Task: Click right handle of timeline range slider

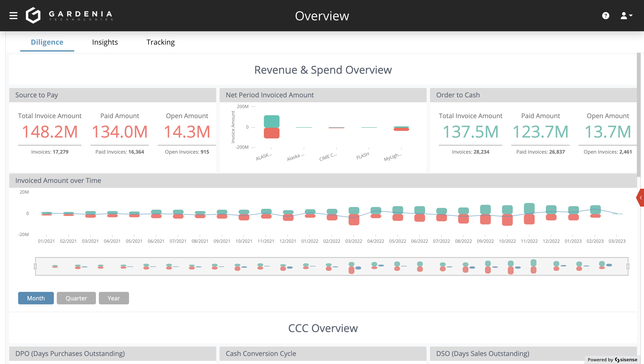Action: pyautogui.click(x=628, y=266)
